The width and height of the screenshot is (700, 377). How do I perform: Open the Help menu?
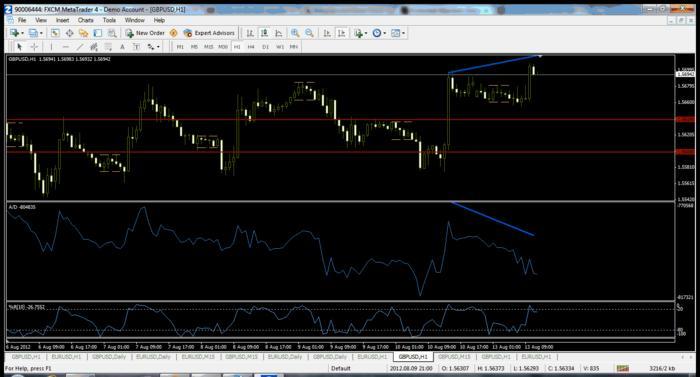coord(159,20)
